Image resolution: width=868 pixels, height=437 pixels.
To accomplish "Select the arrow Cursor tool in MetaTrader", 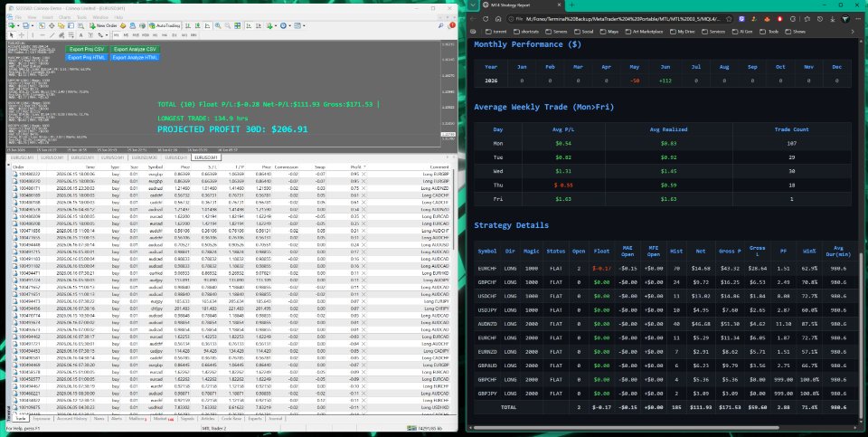I will (11, 35).
